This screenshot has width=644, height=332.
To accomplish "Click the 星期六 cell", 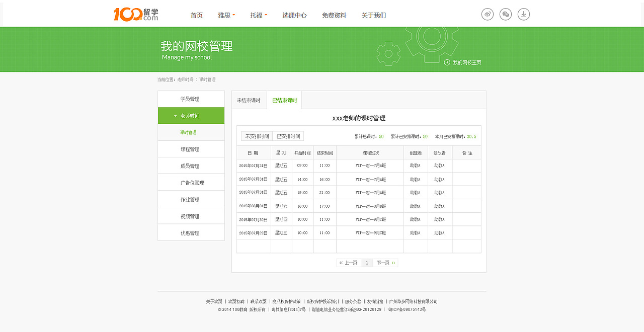I will (281, 206).
